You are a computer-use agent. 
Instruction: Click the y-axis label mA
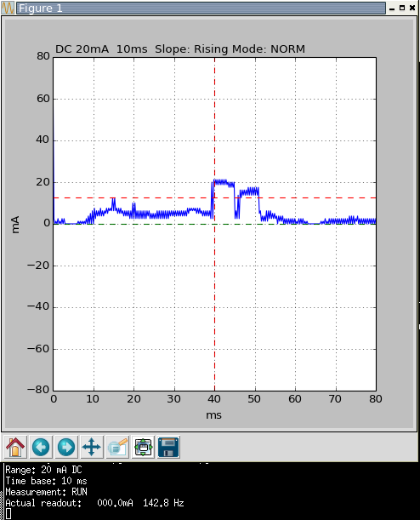(15, 225)
